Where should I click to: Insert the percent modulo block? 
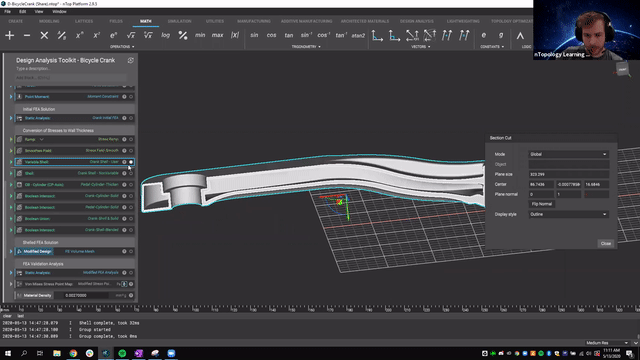click(x=183, y=36)
